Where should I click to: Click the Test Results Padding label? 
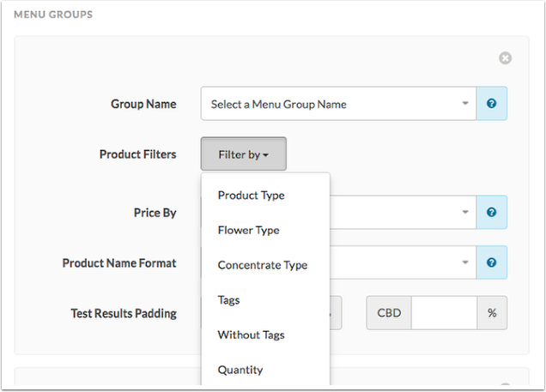(124, 313)
